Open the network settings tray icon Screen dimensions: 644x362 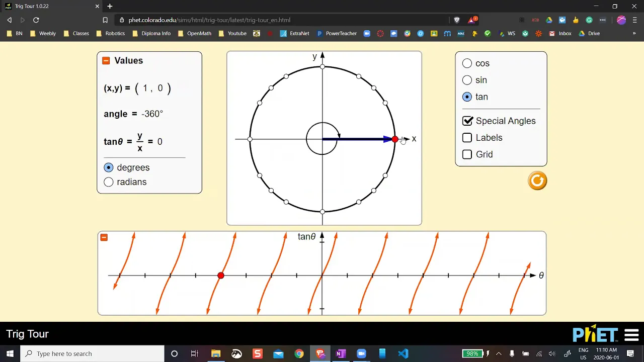pyautogui.click(x=539, y=353)
